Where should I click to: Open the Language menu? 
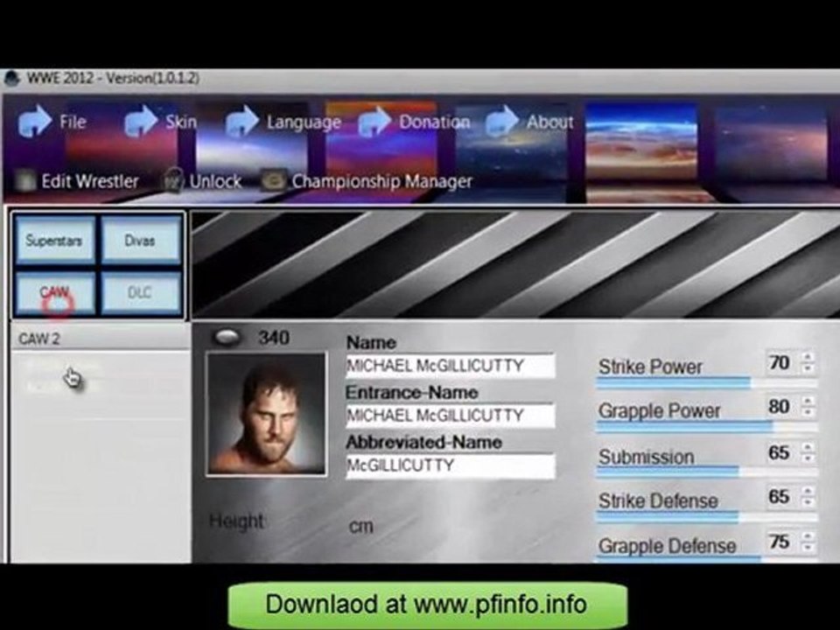click(304, 122)
